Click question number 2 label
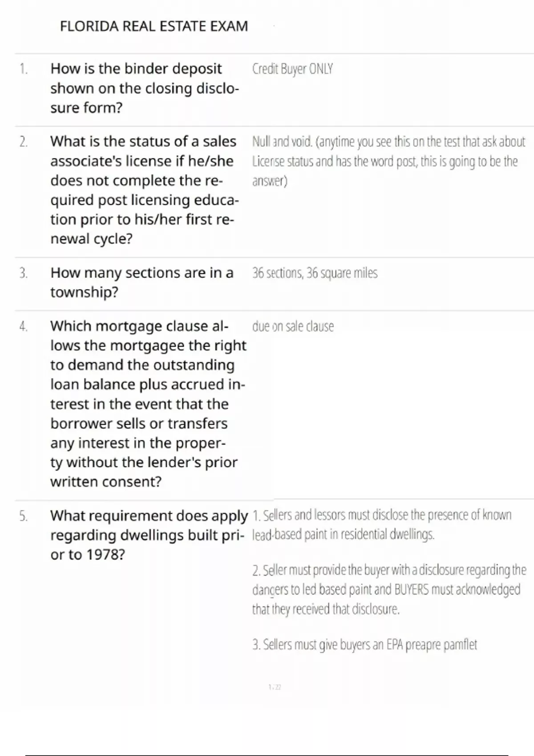The height and width of the screenshot is (756, 534). (24, 142)
